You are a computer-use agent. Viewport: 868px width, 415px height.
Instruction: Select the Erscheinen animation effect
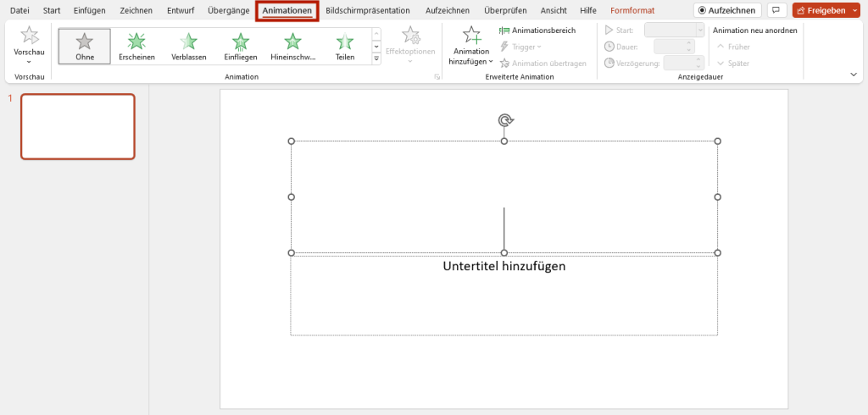(x=136, y=46)
